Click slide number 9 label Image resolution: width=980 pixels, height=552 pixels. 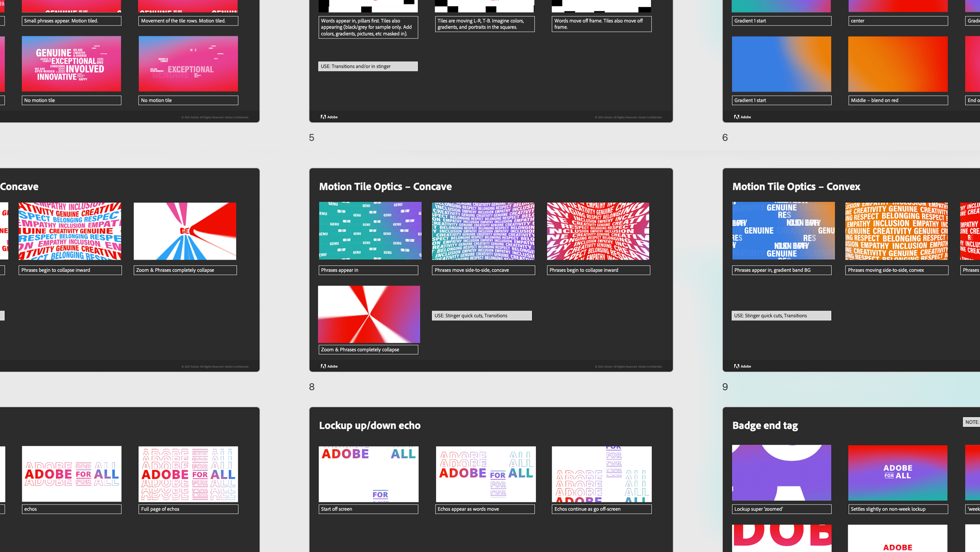point(725,387)
